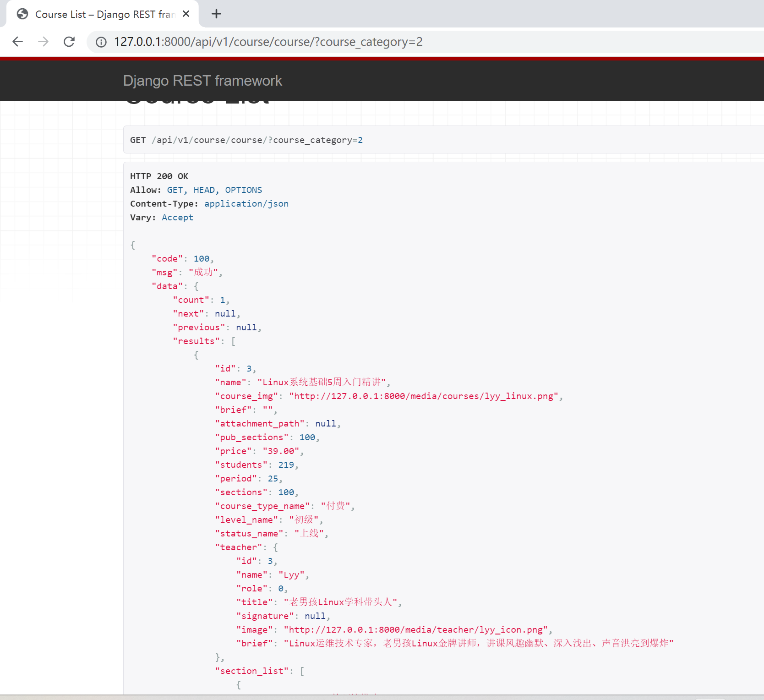Click the teacher brief description text

pyautogui.click(x=479, y=643)
